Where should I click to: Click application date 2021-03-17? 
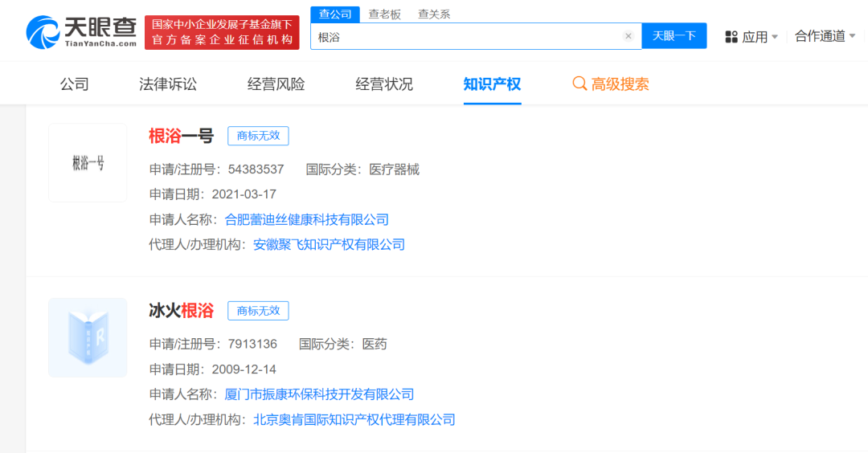[244, 194]
